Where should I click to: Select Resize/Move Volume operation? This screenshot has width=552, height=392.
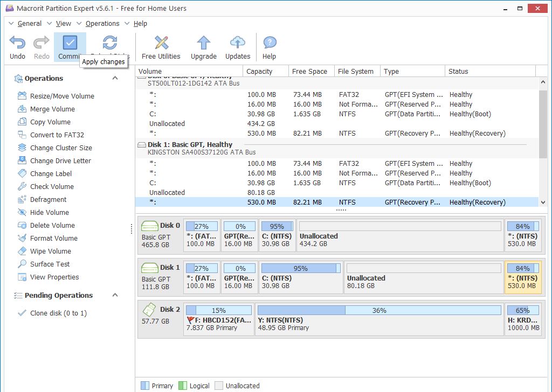(62, 96)
